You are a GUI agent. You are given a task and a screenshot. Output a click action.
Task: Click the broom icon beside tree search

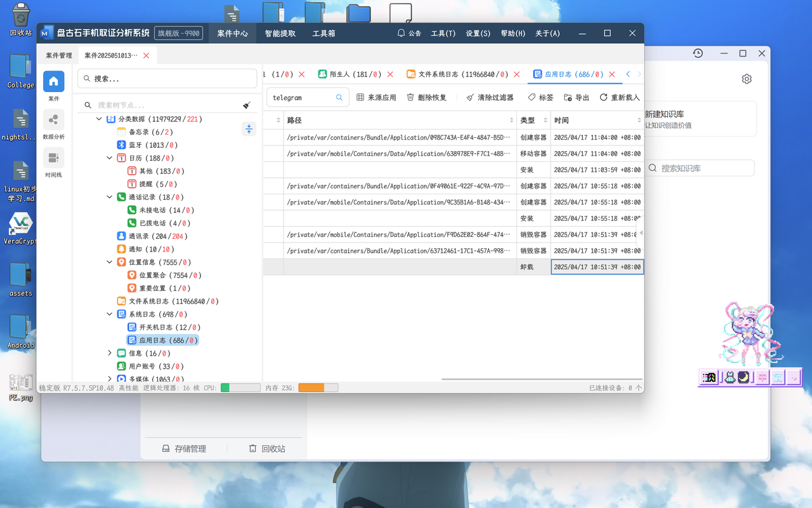(x=247, y=105)
